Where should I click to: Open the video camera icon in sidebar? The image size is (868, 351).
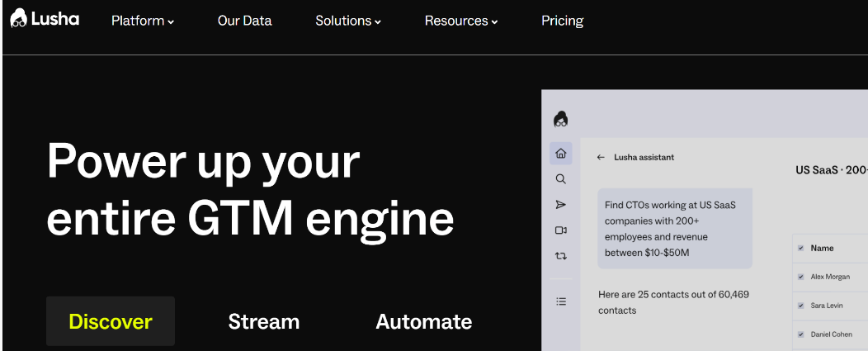tap(561, 230)
